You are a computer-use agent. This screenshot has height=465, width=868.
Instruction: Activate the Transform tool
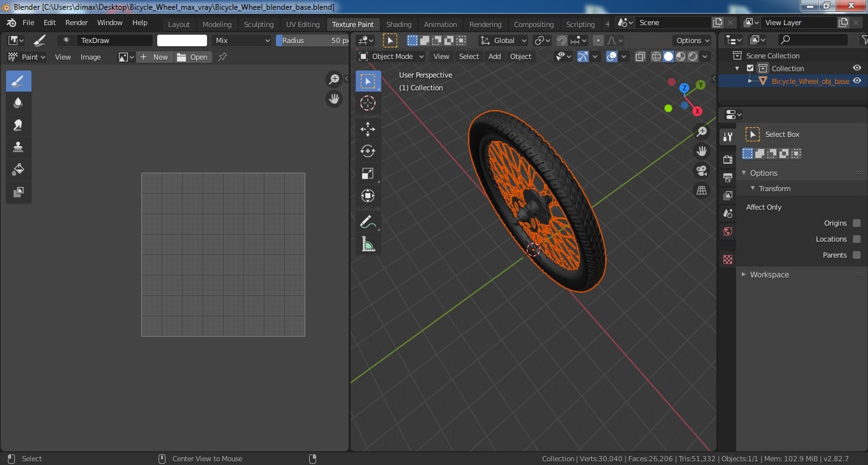pos(368,195)
